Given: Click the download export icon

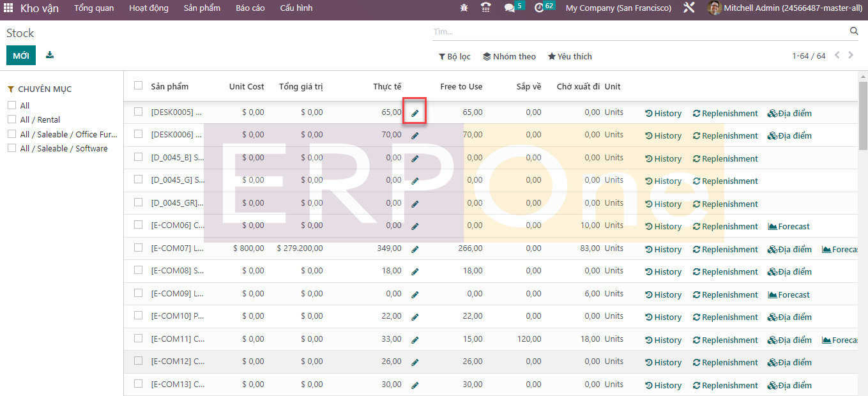Looking at the screenshot, I should (50, 56).
